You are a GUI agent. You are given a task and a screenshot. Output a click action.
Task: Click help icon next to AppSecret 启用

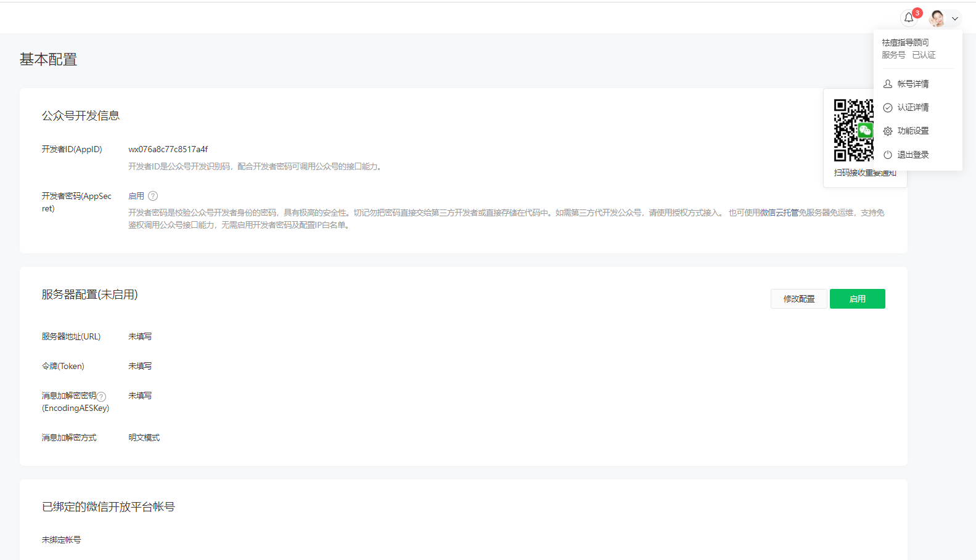point(153,196)
